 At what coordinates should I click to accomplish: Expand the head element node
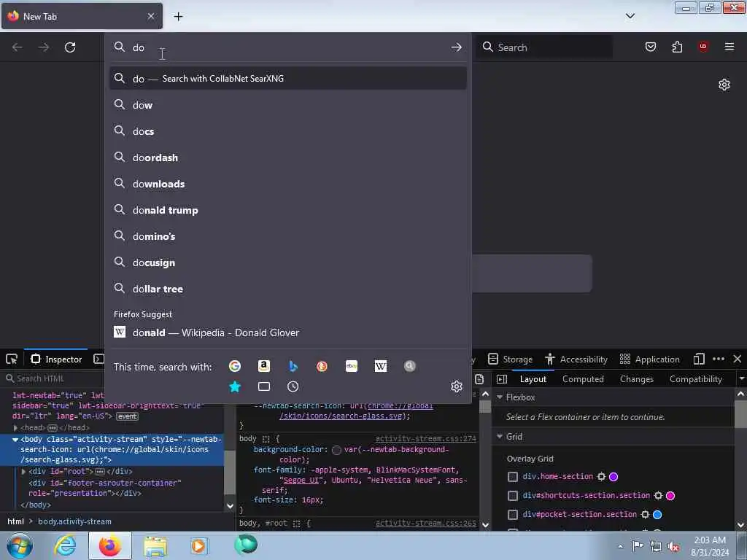point(15,427)
